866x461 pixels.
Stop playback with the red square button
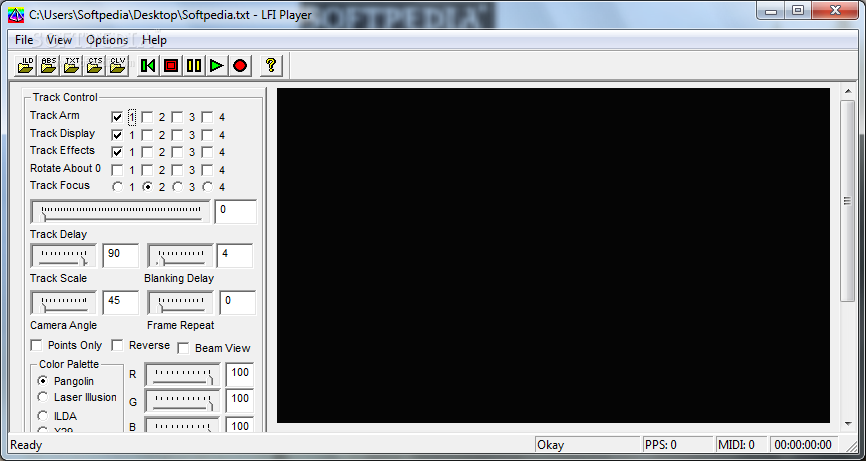171,66
